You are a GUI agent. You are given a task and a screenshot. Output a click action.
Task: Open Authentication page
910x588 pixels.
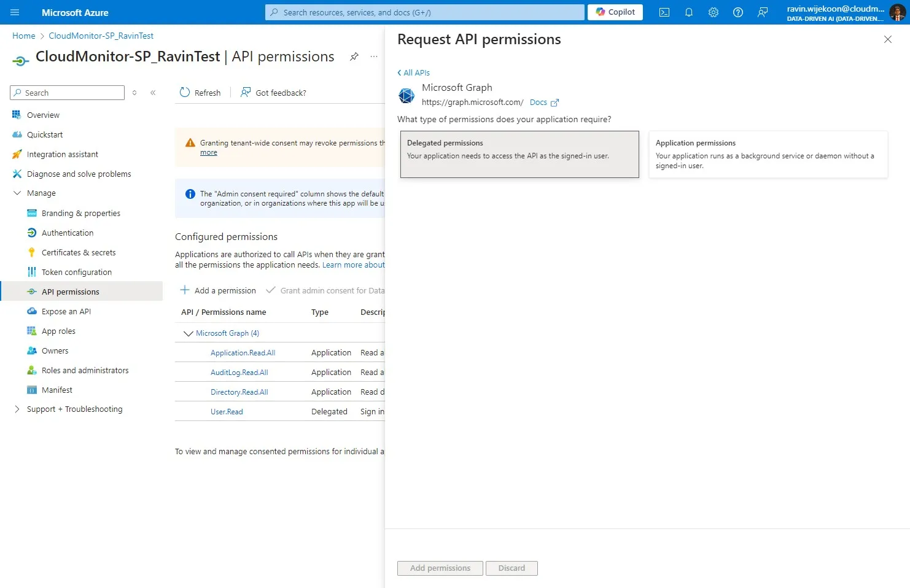coord(68,233)
